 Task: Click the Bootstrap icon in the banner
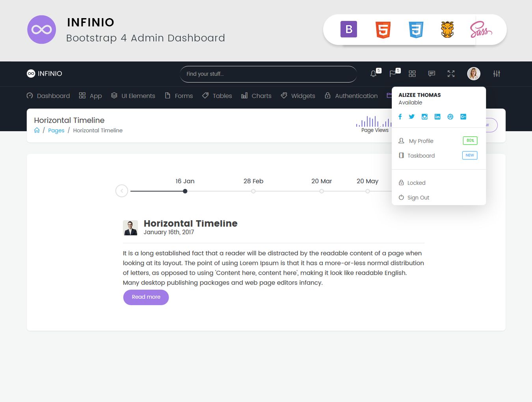point(349,29)
